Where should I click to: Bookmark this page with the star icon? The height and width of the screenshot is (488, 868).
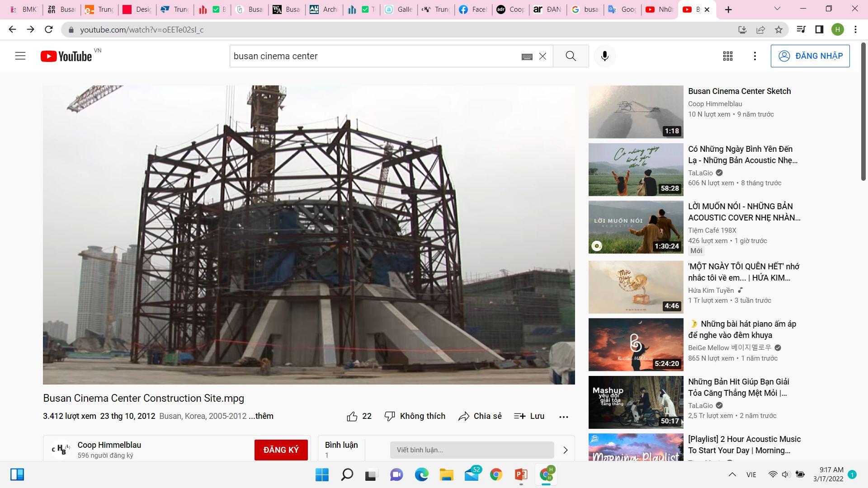pyautogui.click(x=778, y=30)
